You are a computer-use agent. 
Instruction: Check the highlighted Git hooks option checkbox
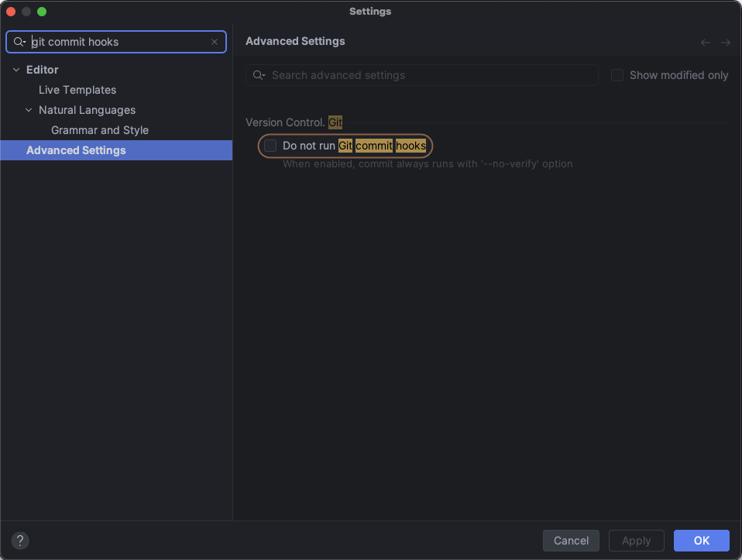pos(270,146)
